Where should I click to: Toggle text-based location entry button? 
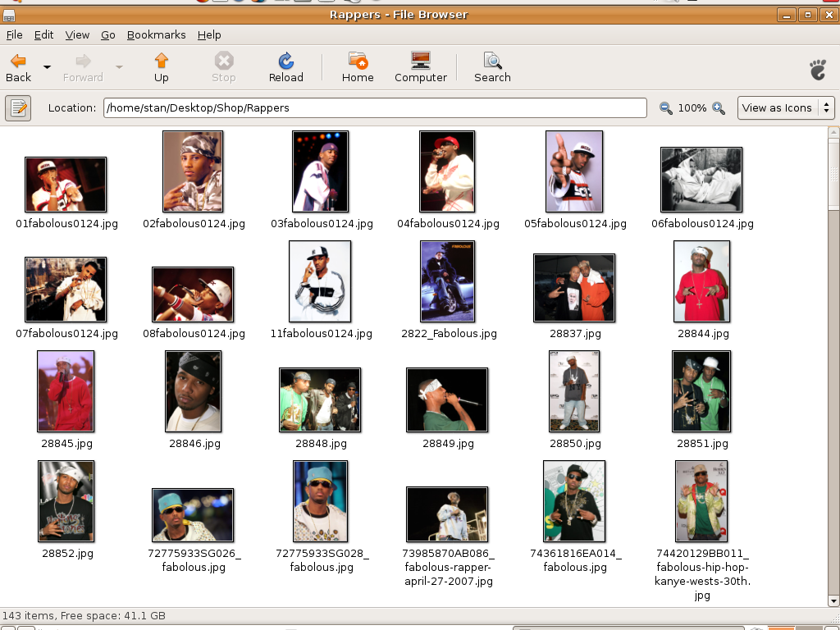point(18,108)
